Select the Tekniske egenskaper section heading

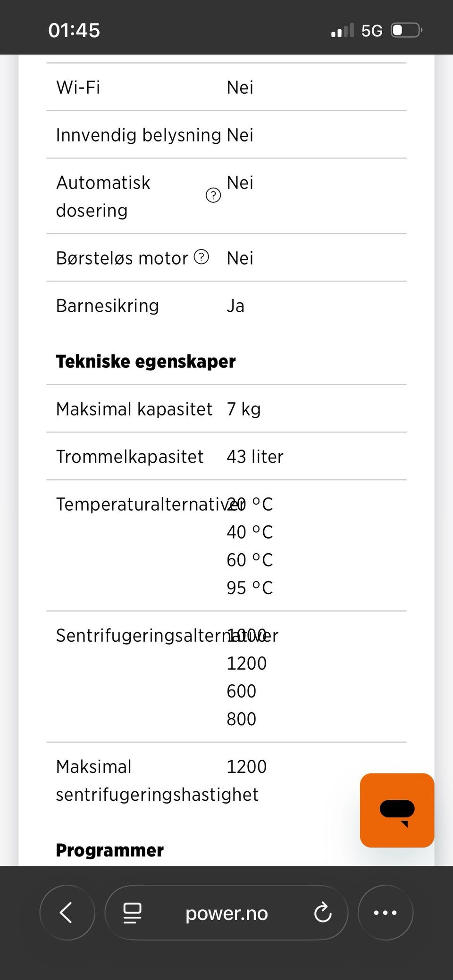point(146,361)
